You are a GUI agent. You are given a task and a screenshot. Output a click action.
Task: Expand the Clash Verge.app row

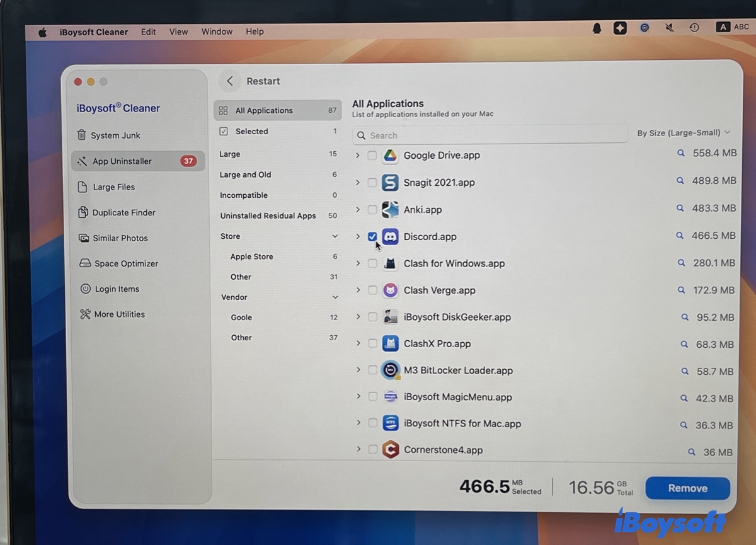click(358, 290)
